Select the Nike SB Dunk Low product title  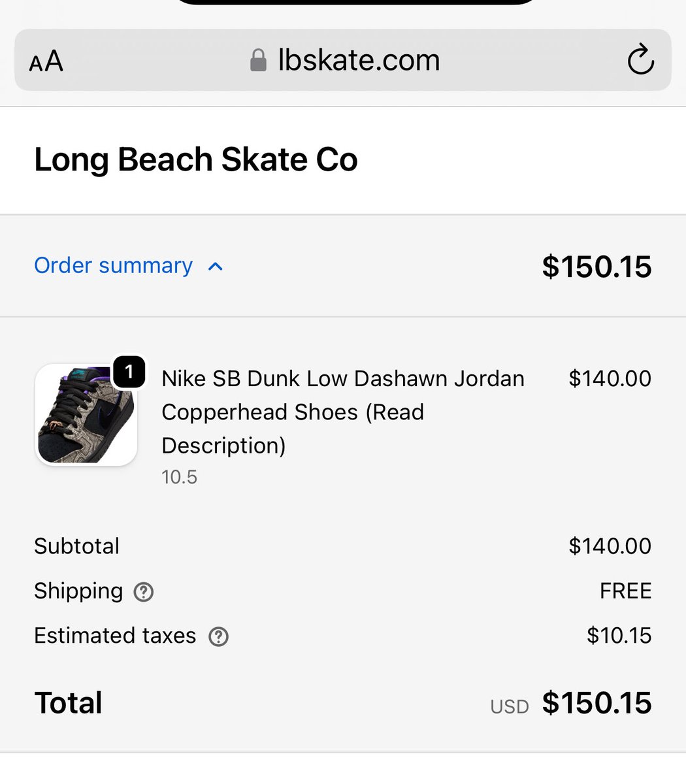[x=343, y=412]
